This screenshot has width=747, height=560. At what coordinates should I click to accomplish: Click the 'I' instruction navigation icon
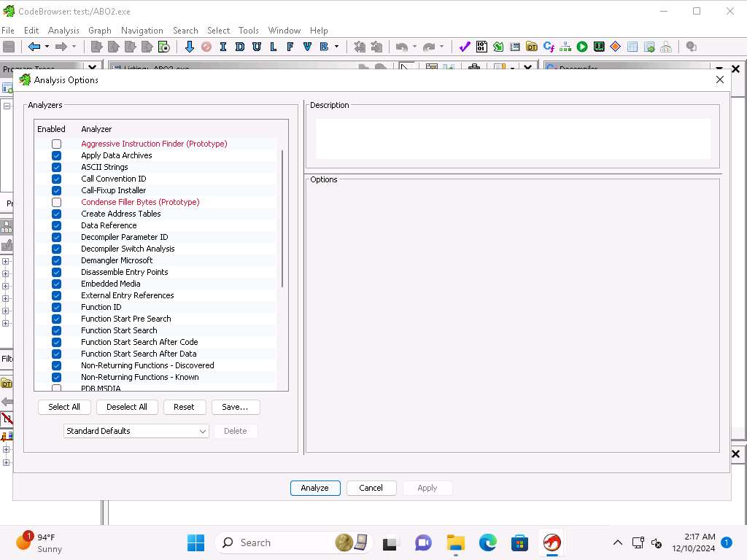coord(222,47)
